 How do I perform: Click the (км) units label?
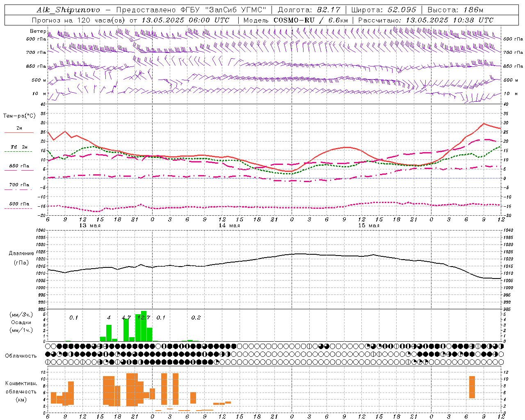[x=21, y=399]
